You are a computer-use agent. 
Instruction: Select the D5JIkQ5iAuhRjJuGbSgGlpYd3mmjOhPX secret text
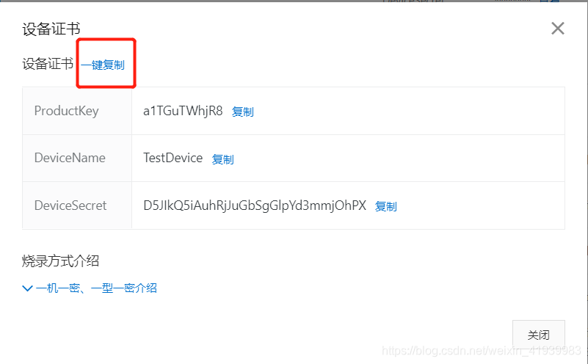[x=255, y=205]
